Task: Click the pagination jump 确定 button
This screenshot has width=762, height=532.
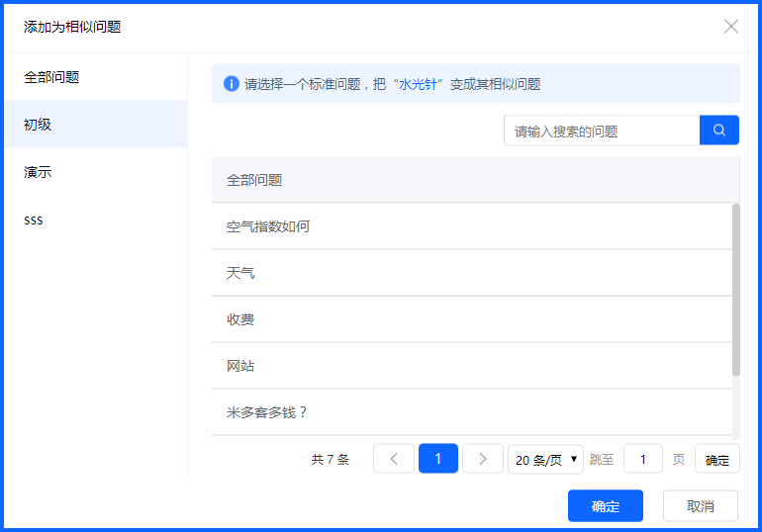Action: point(717,459)
